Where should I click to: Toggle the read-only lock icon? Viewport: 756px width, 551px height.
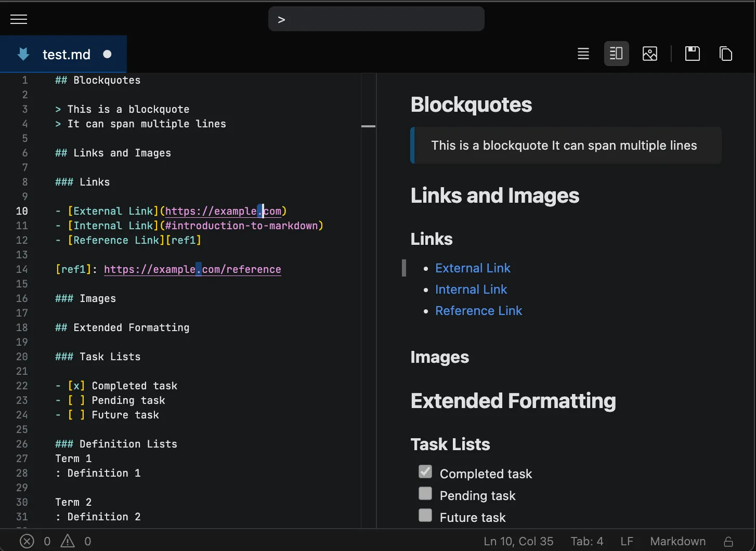click(x=728, y=541)
